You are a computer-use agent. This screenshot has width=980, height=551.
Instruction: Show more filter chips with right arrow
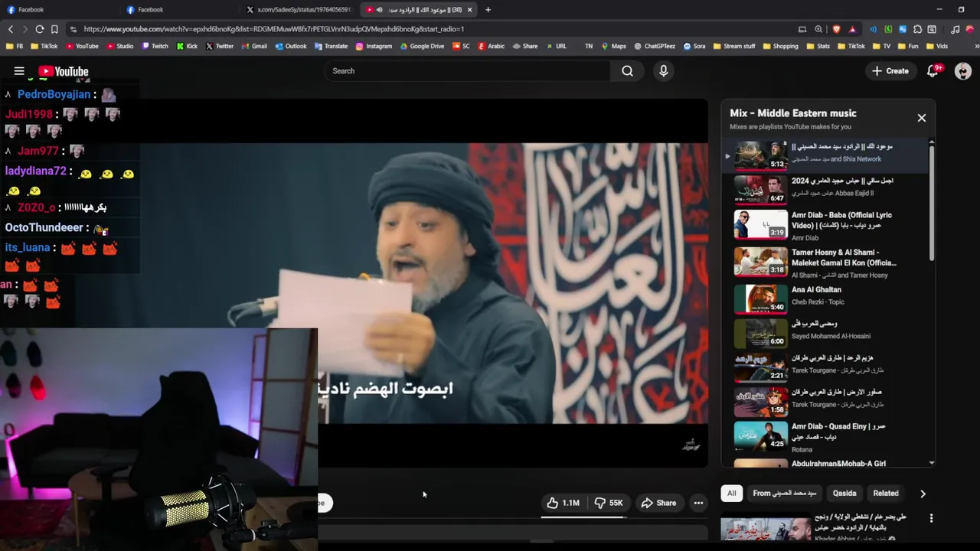click(x=923, y=494)
